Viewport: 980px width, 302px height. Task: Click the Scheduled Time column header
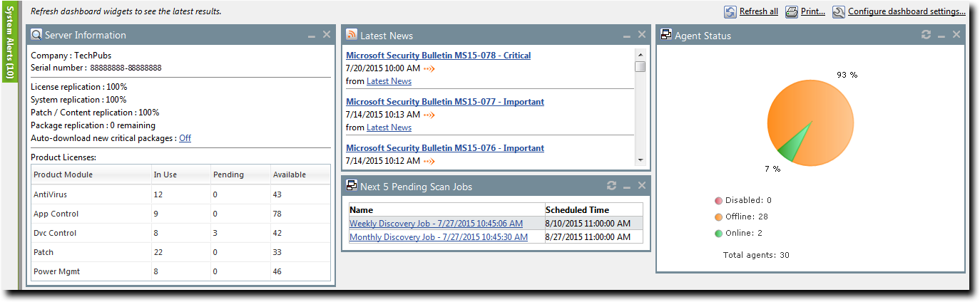click(577, 210)
